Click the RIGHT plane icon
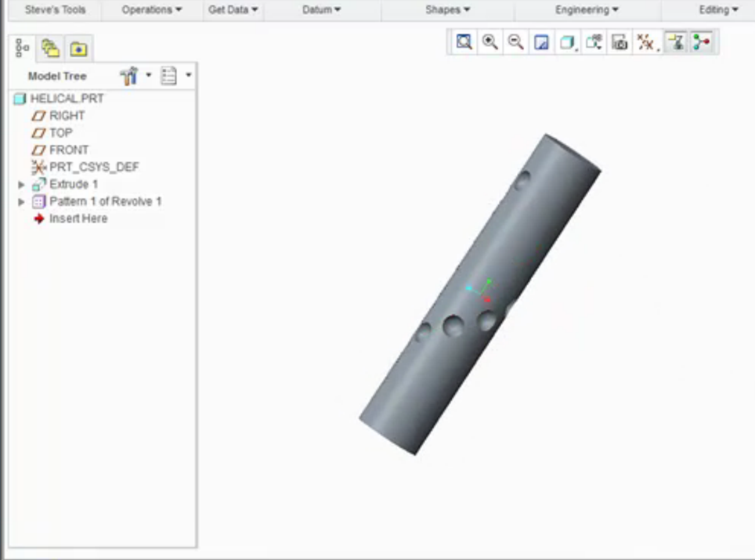Viewport: 755px width, 560px height. coord(38,116)
